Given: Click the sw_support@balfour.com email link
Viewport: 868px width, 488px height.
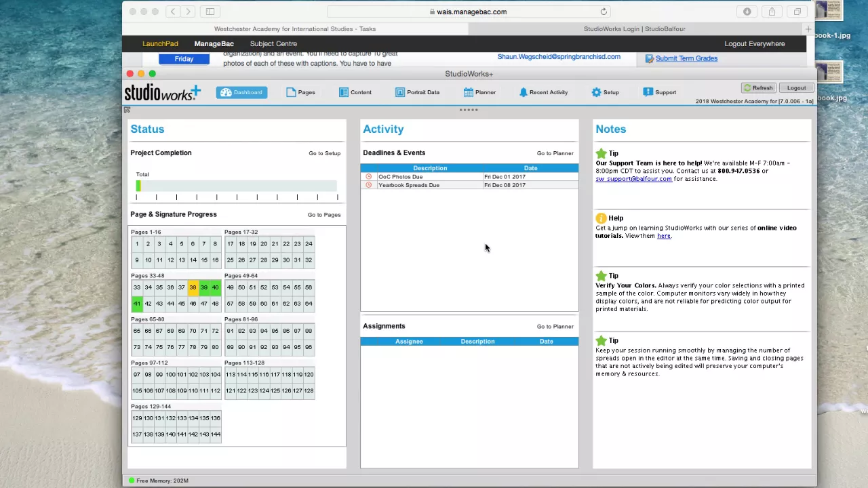Looking at the screenshot, I should pyautogui.click(x=633, y=179).
